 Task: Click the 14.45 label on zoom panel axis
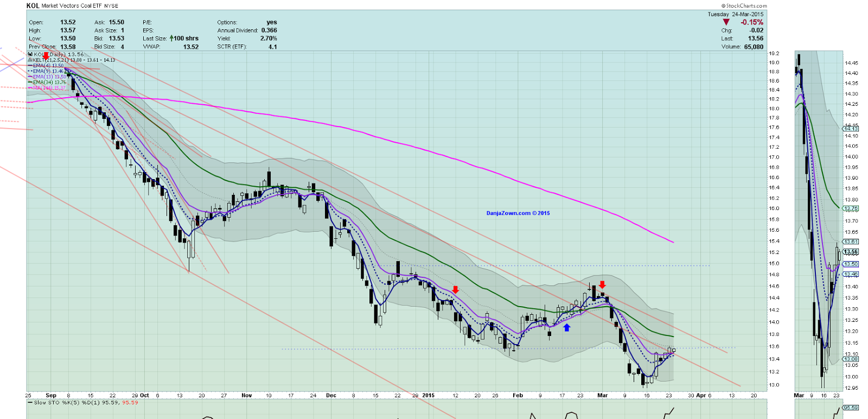point(851,63)
